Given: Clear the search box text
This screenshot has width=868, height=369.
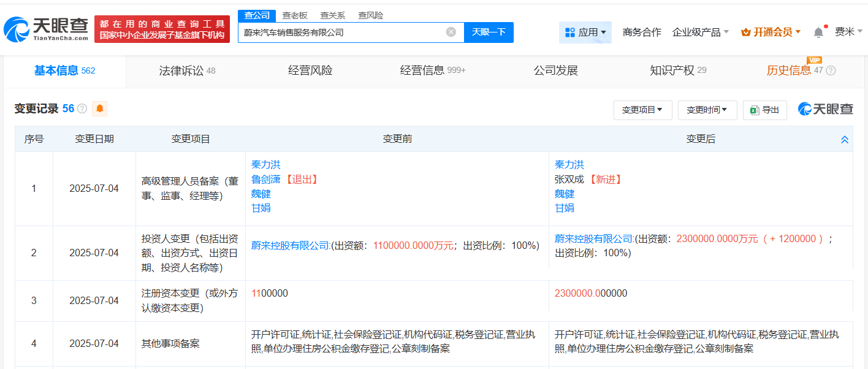Looking at the screenshot, I should [451, 32].
